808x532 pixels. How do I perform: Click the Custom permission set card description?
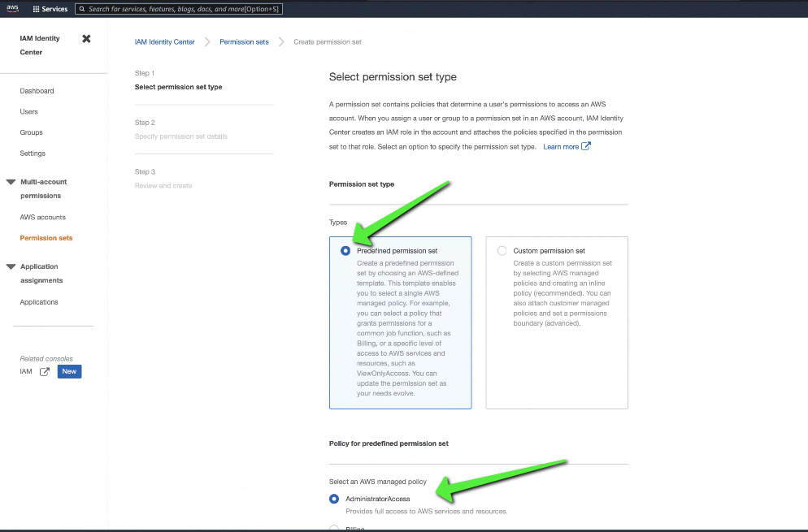[x=563, y=293]
